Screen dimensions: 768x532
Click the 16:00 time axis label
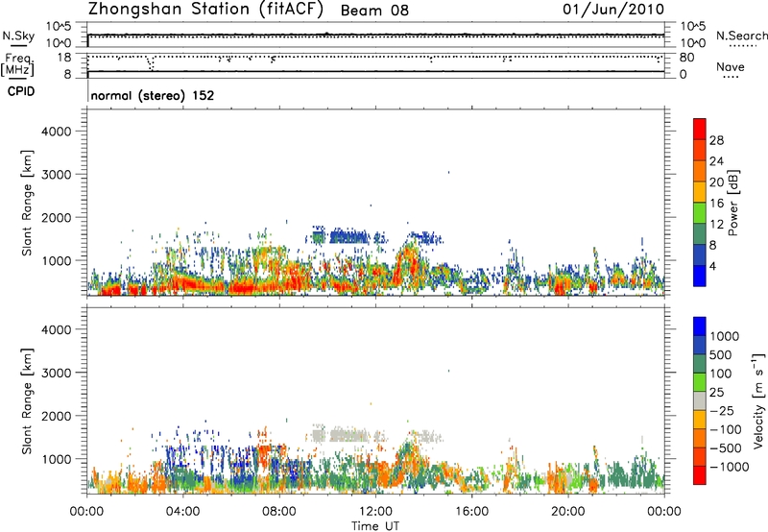click(x=471, y=512)
